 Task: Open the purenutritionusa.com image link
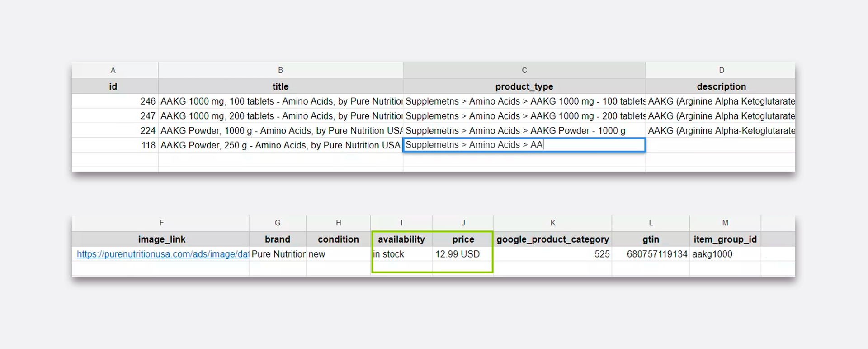162,254
